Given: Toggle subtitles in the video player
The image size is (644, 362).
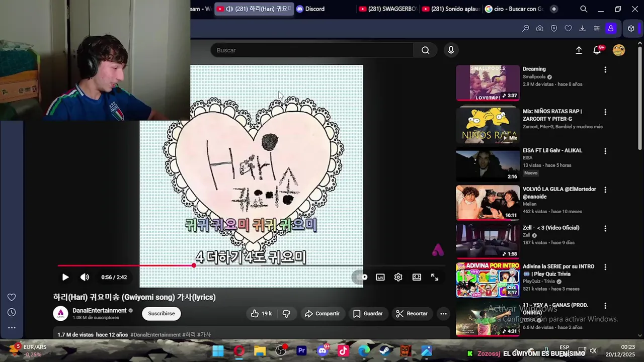Looking at the screenshot, I should [x=380, y=277].
